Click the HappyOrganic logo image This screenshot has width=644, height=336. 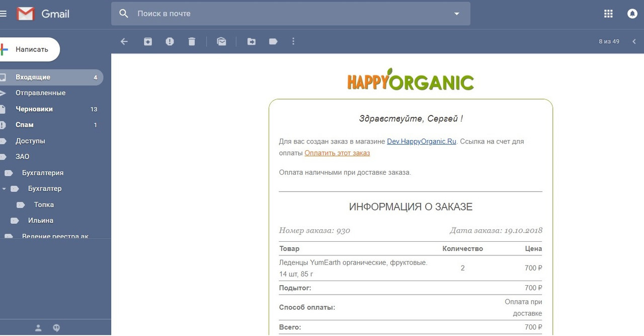[x=411, y=80]
